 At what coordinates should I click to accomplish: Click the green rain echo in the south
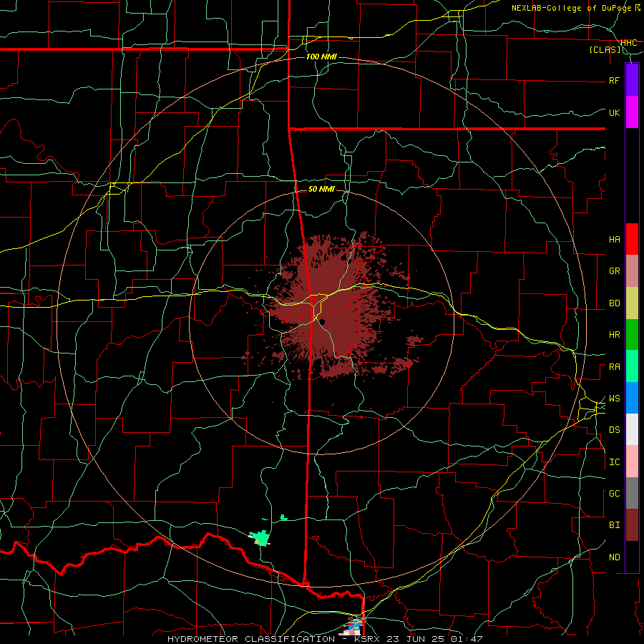(260, 537)
